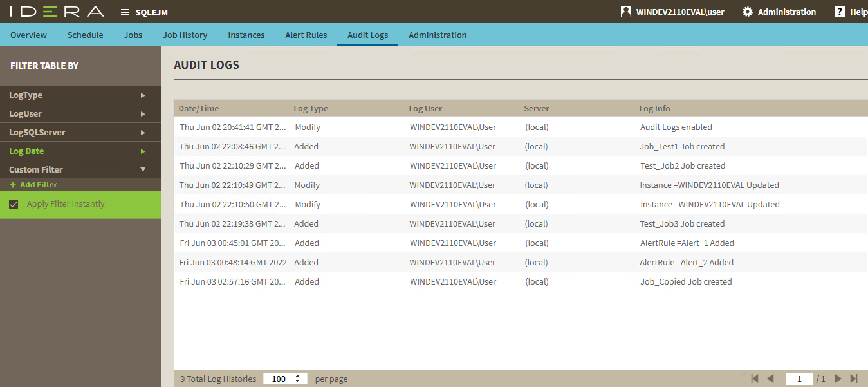Toggle Apply Filter Instantly checkbox
This screenshot has height=387, width=868.
click(x=14, y=205)
